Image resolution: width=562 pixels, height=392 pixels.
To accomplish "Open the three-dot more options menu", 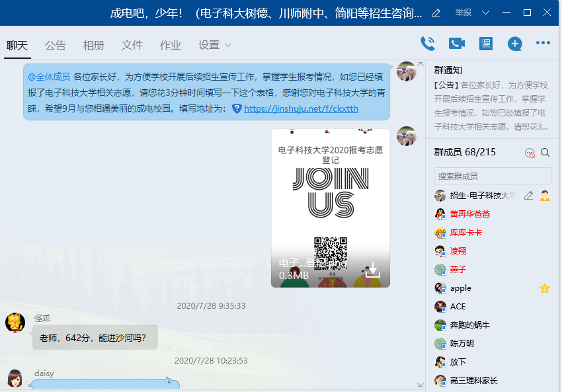I will coord(543,44).
